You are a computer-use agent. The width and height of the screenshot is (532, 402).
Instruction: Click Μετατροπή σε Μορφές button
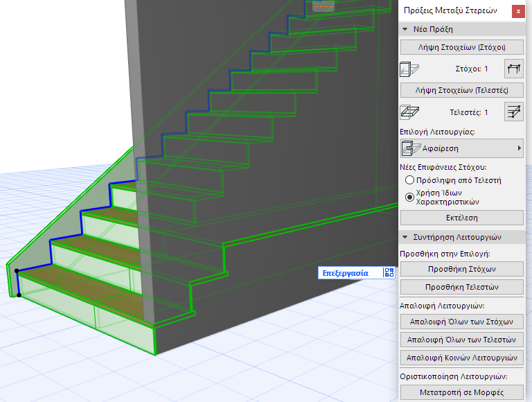point(462,392)
